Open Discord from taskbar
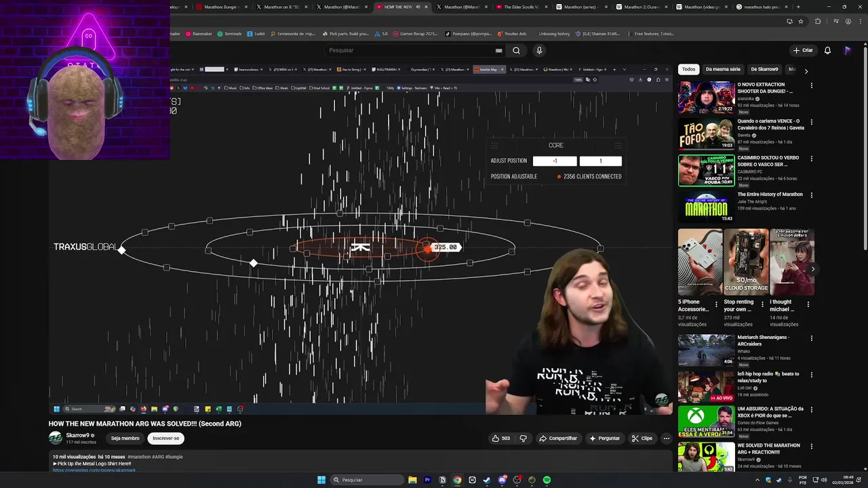This screenshot has width=868, height=488. coord(502,480)
